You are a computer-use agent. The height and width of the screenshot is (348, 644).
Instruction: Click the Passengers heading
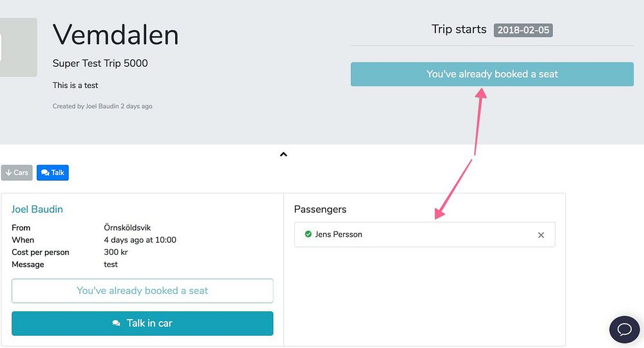320,209
